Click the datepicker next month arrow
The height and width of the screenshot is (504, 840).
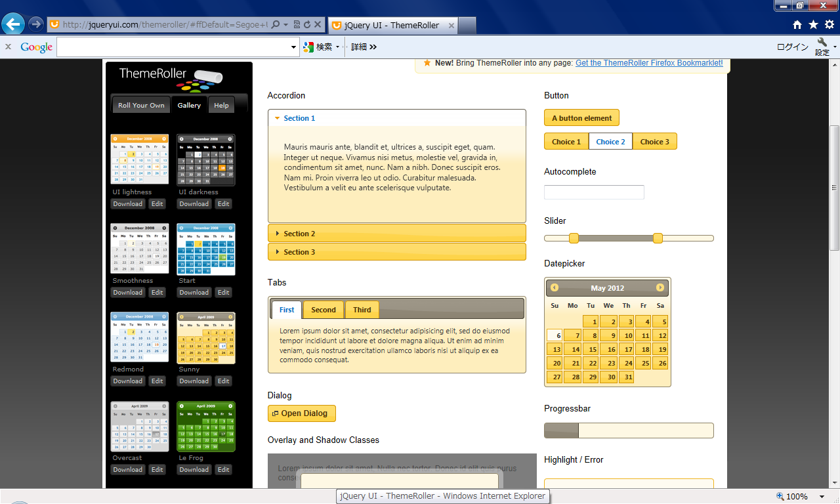tap(660, 288)
